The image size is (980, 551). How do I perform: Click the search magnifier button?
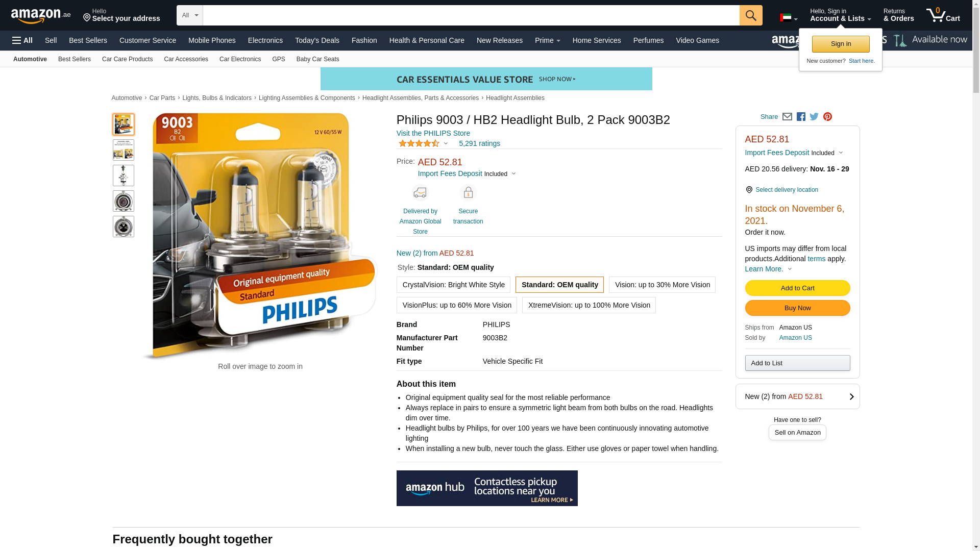click(x=751, y=15)
